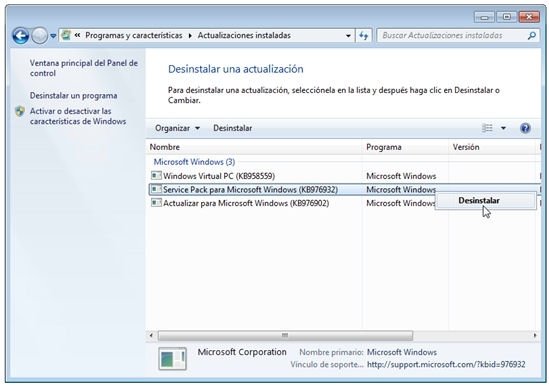Viewport: 549px width, 386px height.
Task: Change the view with the view icon
Action: (x=487, y=128)
